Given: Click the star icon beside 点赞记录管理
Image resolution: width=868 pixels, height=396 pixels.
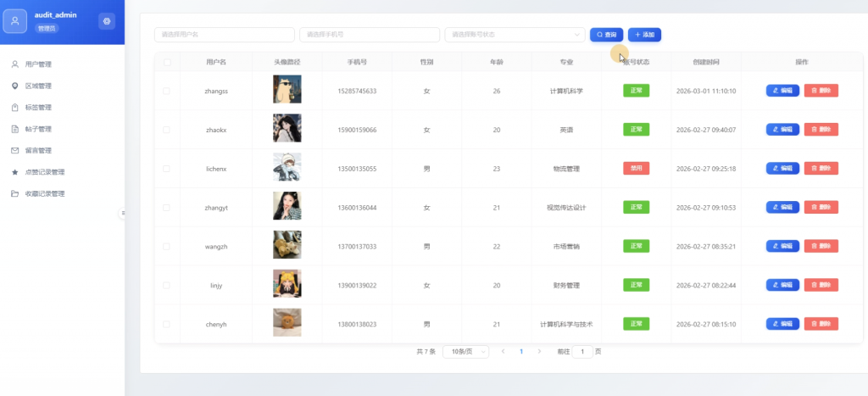Looking at the screenshot, I should click(x=15, y=172).
